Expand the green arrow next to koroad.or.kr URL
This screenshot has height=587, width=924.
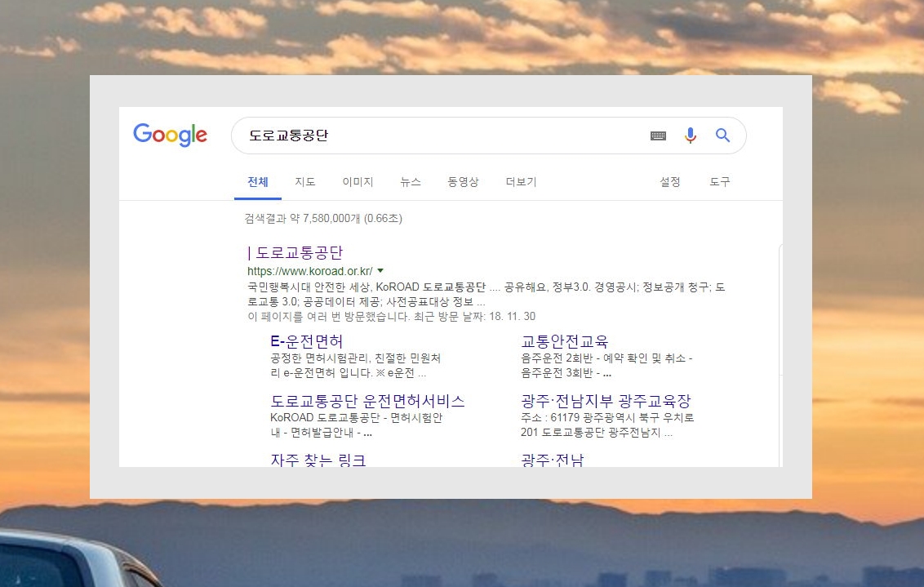[x=380, y=271]
